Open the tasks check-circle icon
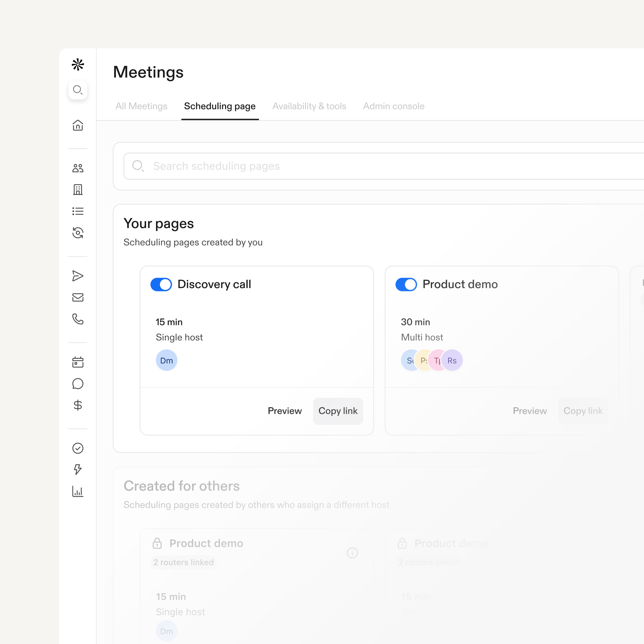Screen dimensions: 644x644 [78, 448]
